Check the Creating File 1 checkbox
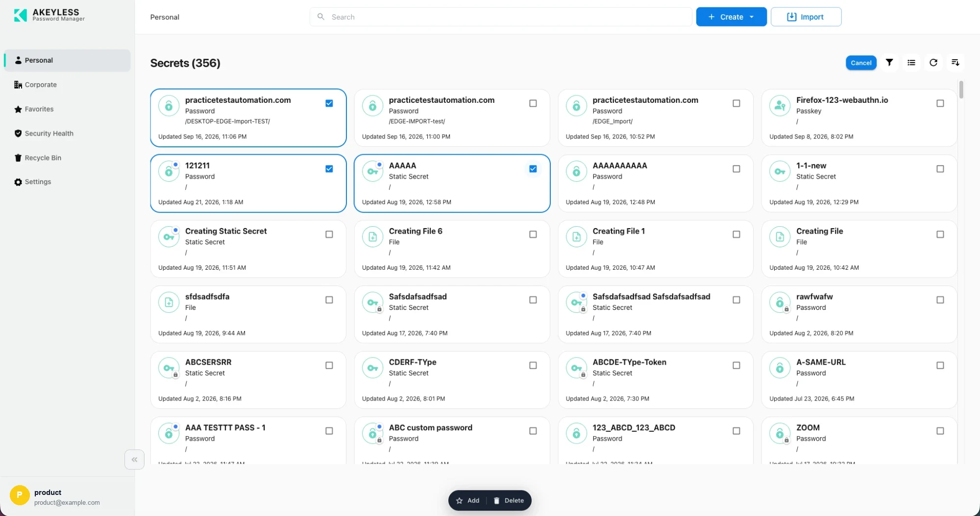 [x=736, y=235]
